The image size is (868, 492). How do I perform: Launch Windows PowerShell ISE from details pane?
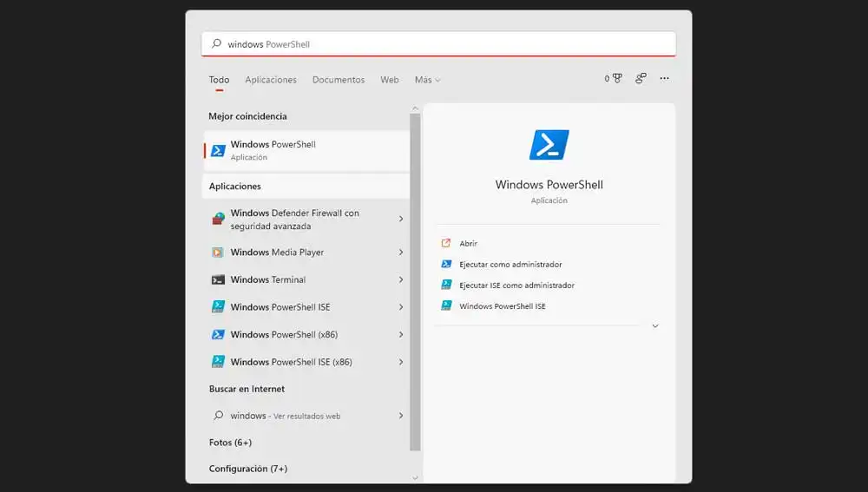(503, 306)
